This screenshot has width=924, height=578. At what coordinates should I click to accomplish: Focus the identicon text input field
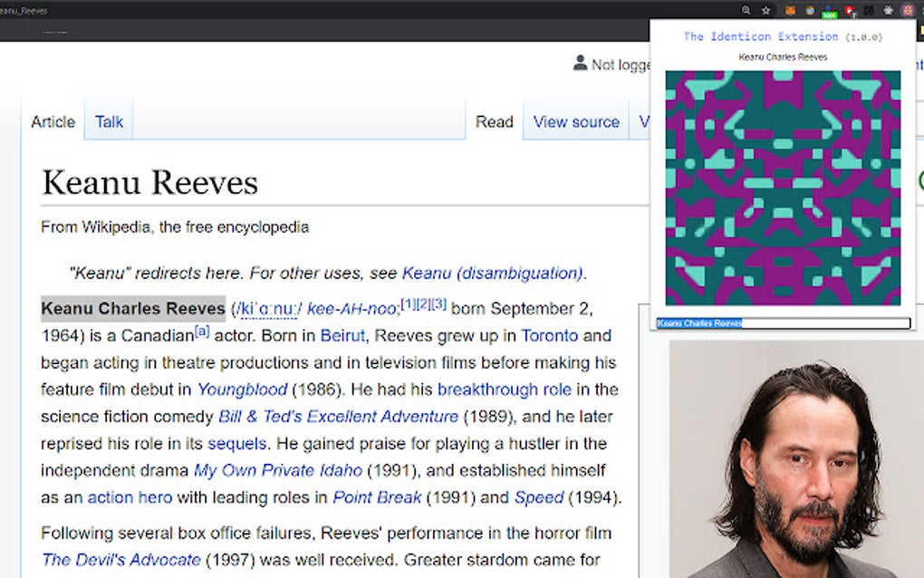coord(784,323)
